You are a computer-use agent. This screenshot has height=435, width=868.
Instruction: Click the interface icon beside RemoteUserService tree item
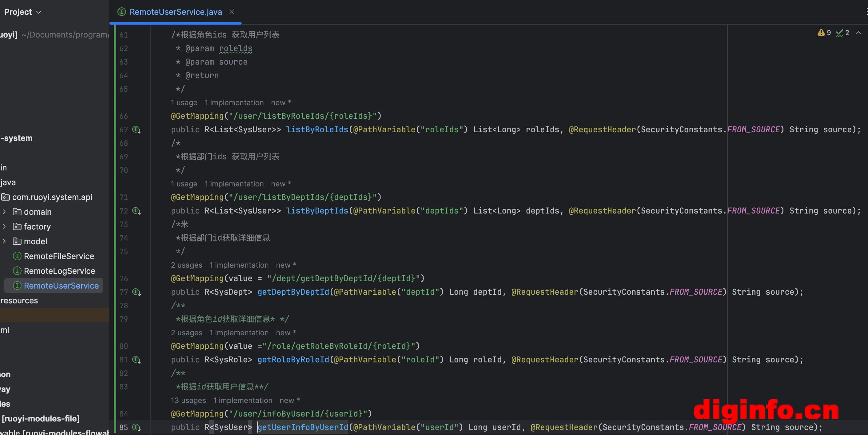click(17, 286)
